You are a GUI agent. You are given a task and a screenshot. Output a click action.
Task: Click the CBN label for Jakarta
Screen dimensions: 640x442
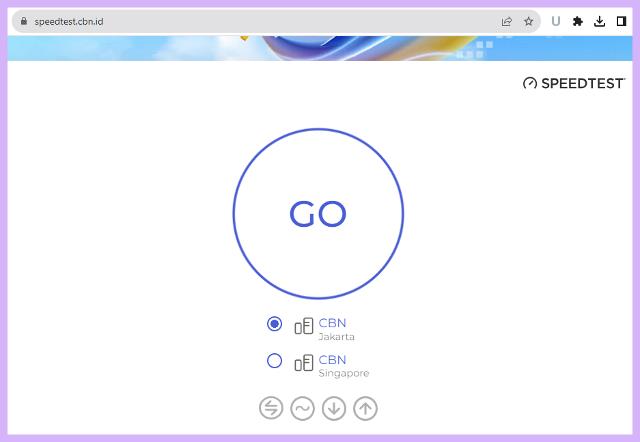click(332, 323)
